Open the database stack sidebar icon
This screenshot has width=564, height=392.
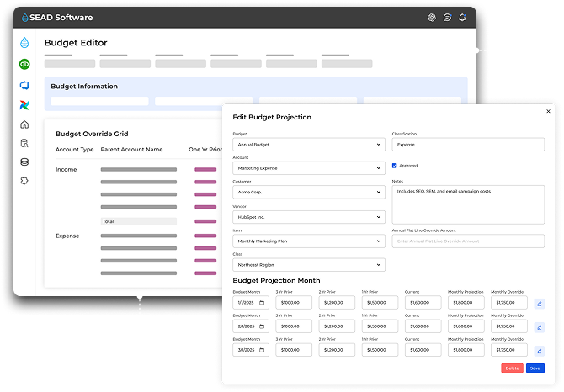pos(24,162)
